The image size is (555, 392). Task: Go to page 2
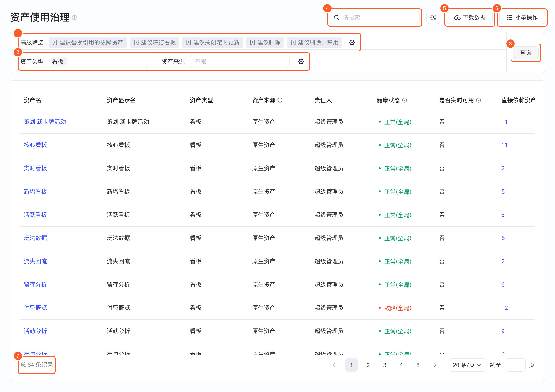click(x=368, y=365)
